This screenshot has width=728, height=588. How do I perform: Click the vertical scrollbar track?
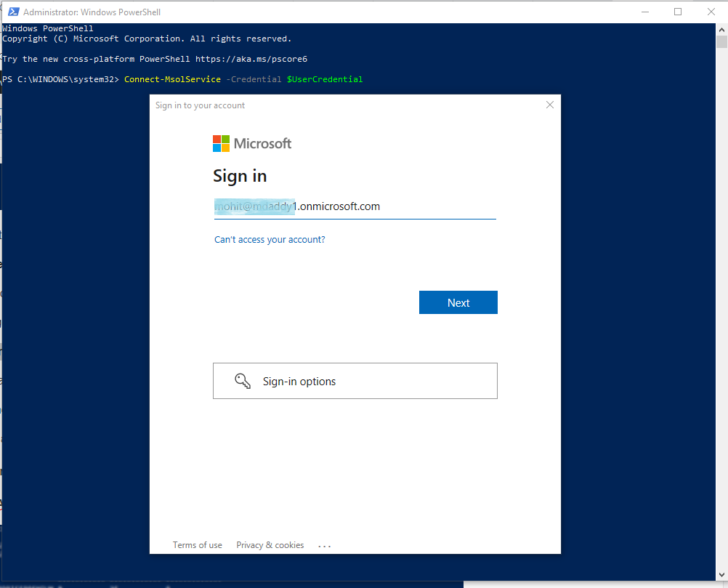(x=722, y=291)
